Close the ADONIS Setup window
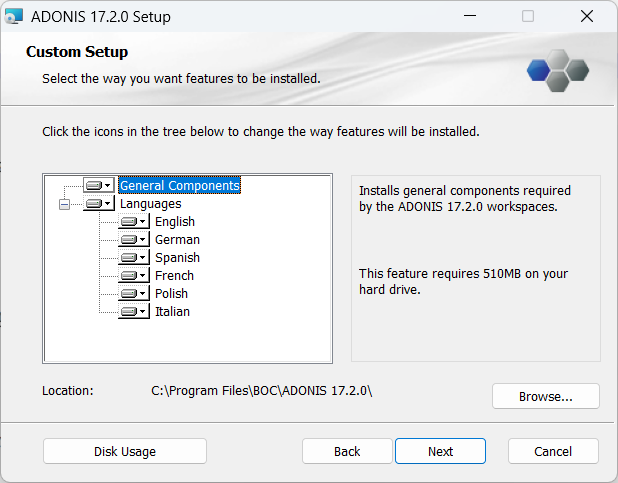 point(587,16)
